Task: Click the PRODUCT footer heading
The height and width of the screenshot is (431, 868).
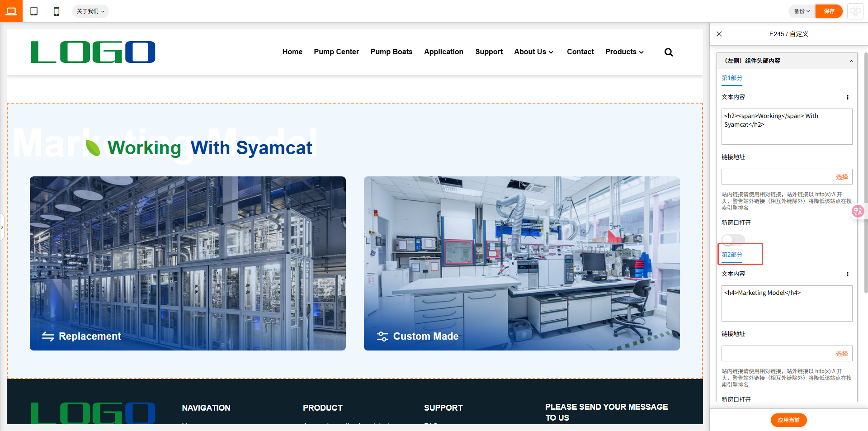Action: 323,408
